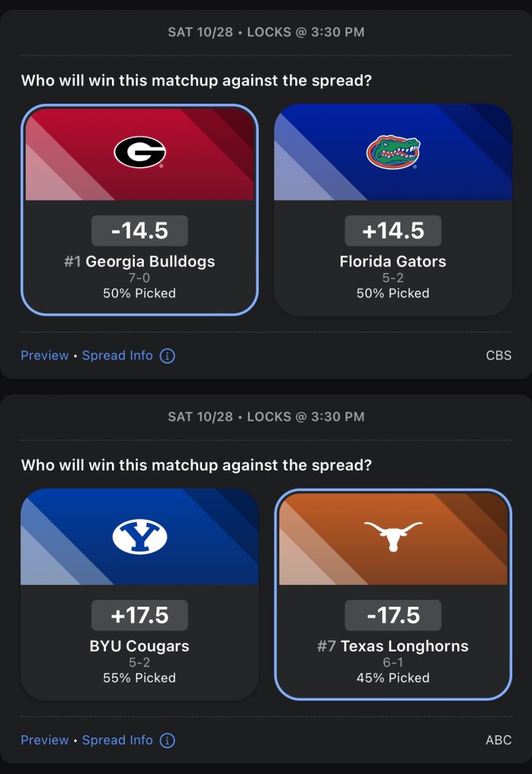Open spread info icon for BYU-Texas game

(167, 740)
